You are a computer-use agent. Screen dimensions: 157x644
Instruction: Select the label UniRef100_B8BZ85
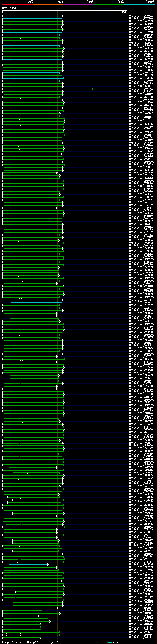(x=141, y=359)
